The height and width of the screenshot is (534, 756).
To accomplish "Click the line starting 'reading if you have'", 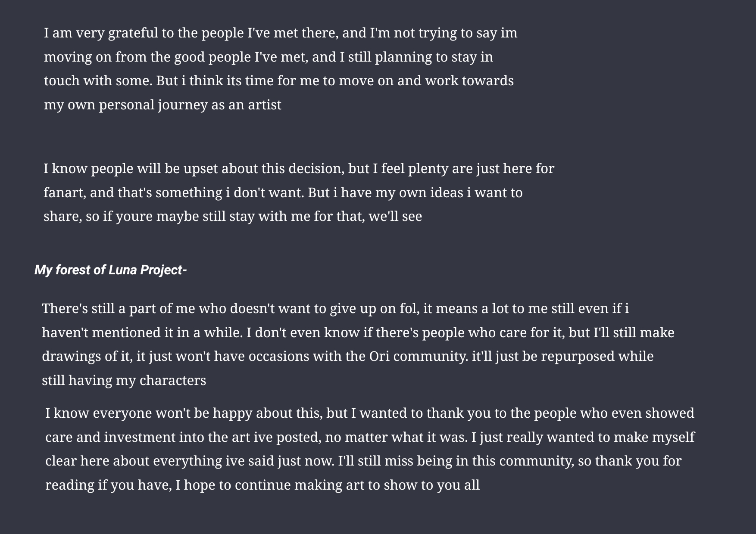I will coord(262,485).
